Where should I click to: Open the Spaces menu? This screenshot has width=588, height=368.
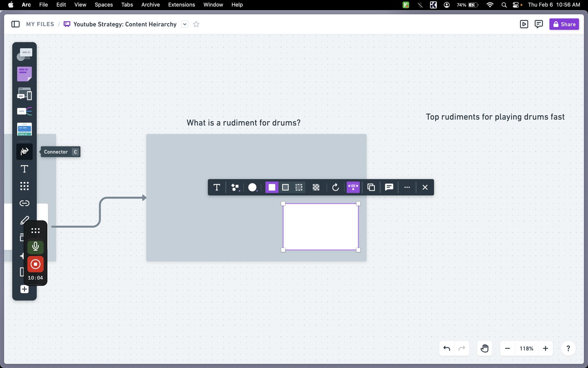point(104,5)
